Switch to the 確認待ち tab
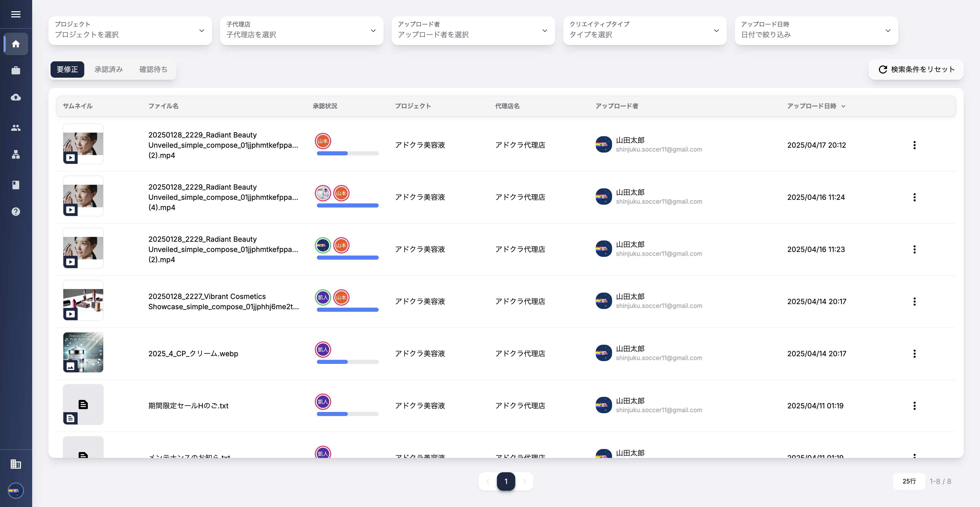The width and height of the screenshot is (980, 507). pyautogui.click(x=153, y=69)
